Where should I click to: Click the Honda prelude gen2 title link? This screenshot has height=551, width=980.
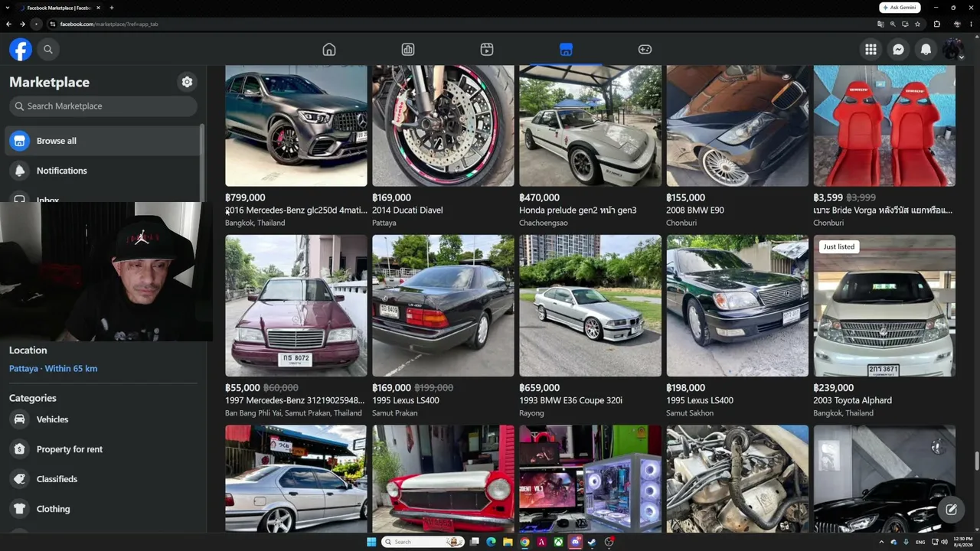tap(578, 210)
